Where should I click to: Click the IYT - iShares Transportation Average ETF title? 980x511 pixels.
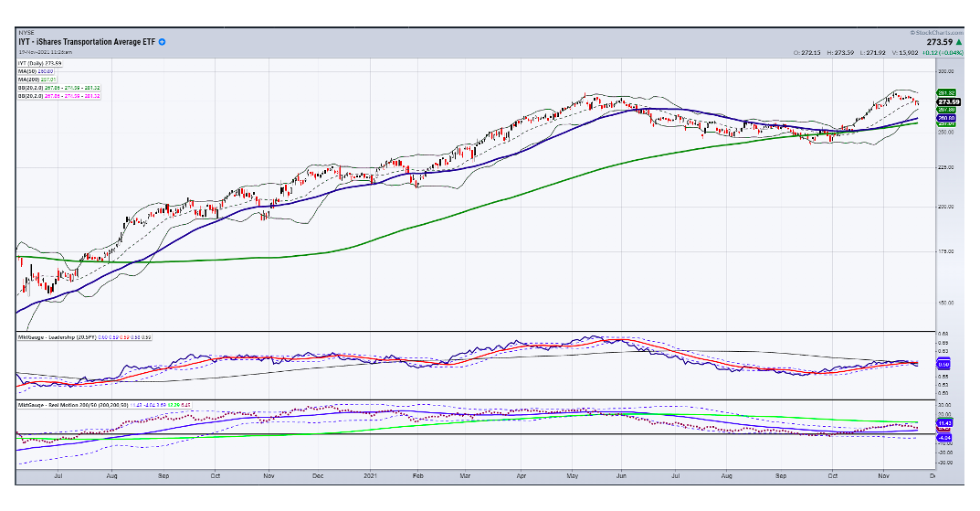tap(87, 42)
